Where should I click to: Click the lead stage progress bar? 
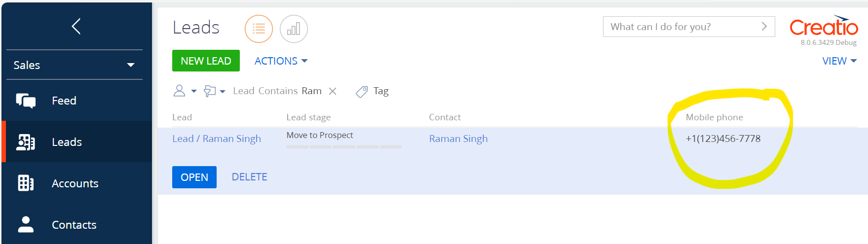point(344,147)
